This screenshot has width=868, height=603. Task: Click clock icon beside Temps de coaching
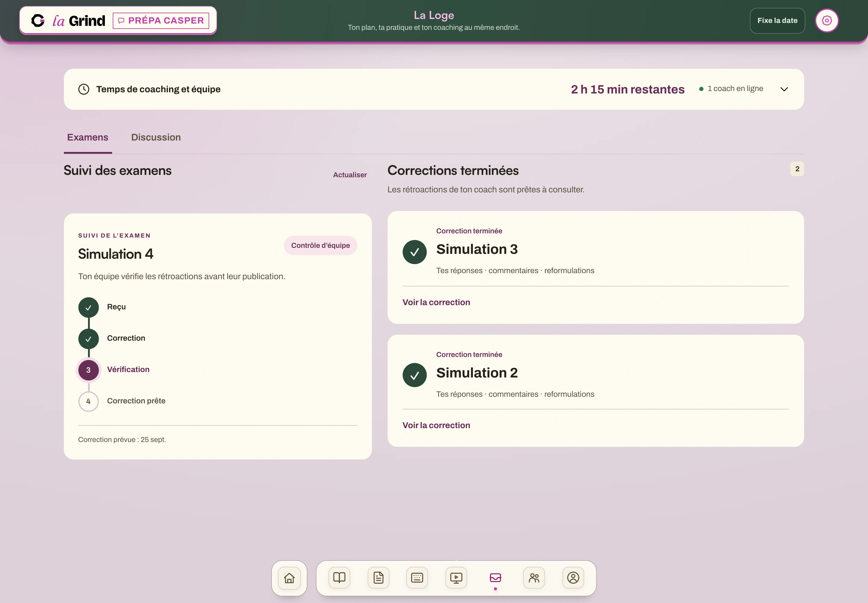pos(84,89)
